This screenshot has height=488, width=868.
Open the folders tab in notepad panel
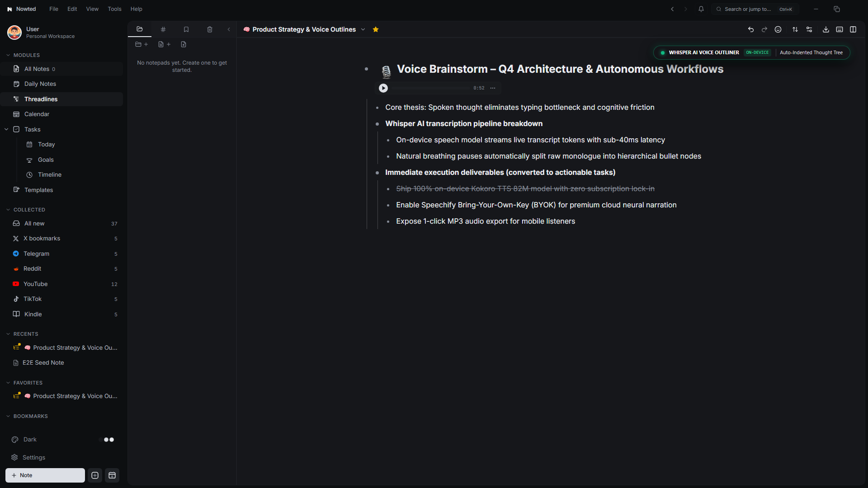tap(140, 29)
